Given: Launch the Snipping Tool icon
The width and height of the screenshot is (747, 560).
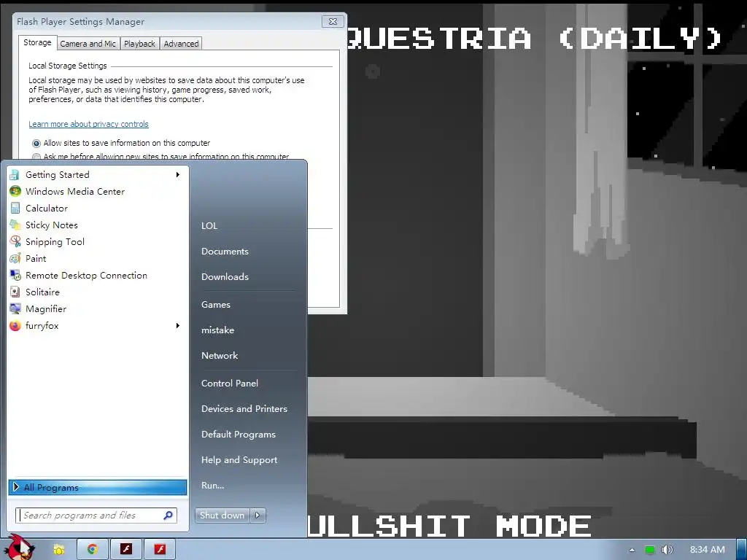Looking at the screenshot, I should pyautogui.click(x=15, y=242).
